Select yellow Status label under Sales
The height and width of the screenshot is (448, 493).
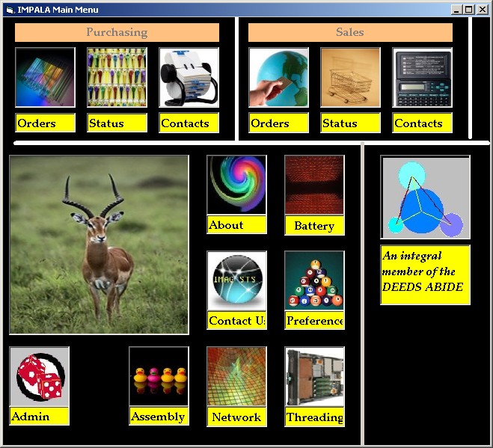pyautogui.click(x=350, y=123)
